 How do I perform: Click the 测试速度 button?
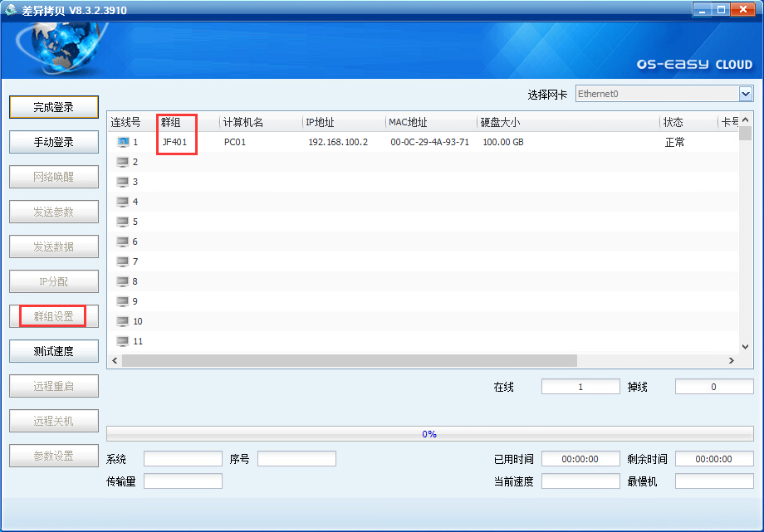[54, 351]
